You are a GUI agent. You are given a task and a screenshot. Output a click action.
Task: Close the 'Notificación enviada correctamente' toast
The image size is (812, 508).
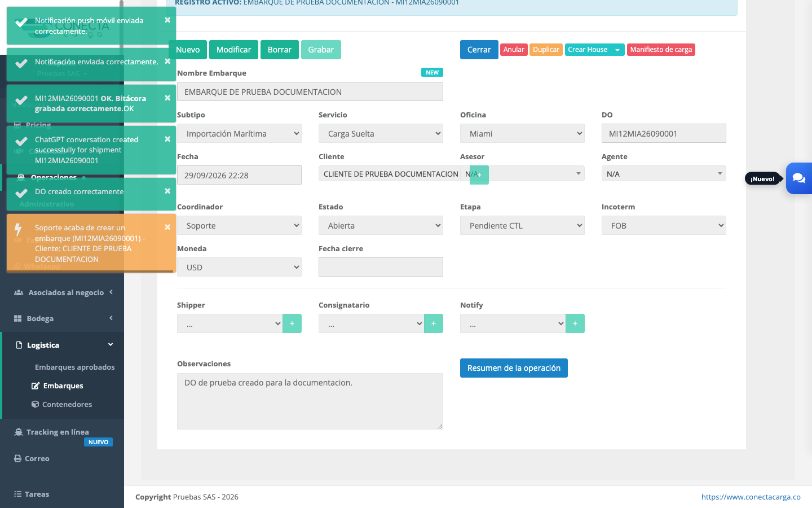click(167, 61)
